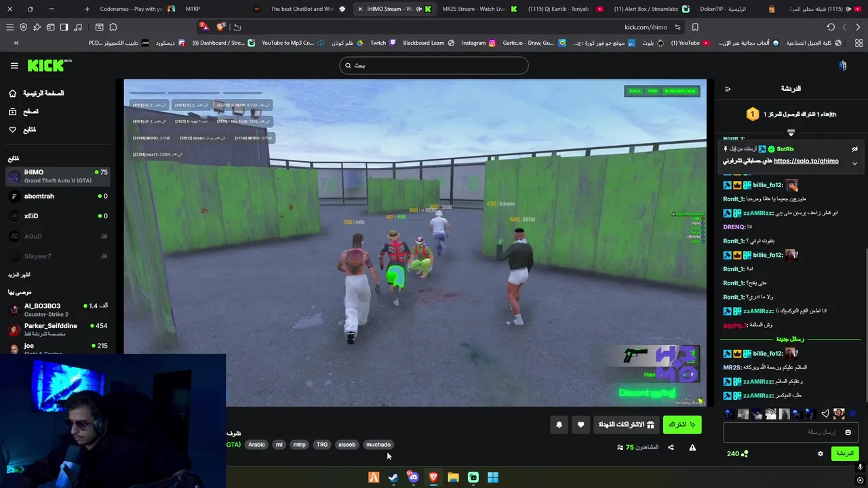Click the 240 channel points indicator
This screenshot has height=488, width=868.
coord(737,453)
